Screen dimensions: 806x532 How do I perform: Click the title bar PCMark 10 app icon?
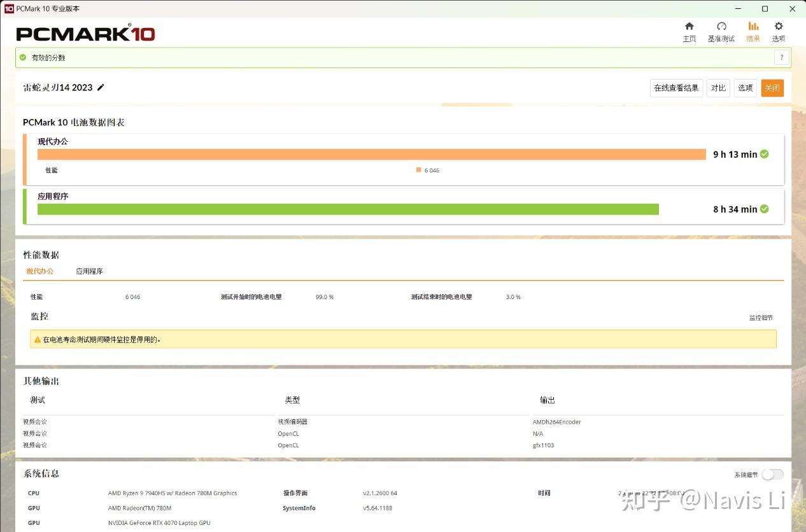coord(9,9)
